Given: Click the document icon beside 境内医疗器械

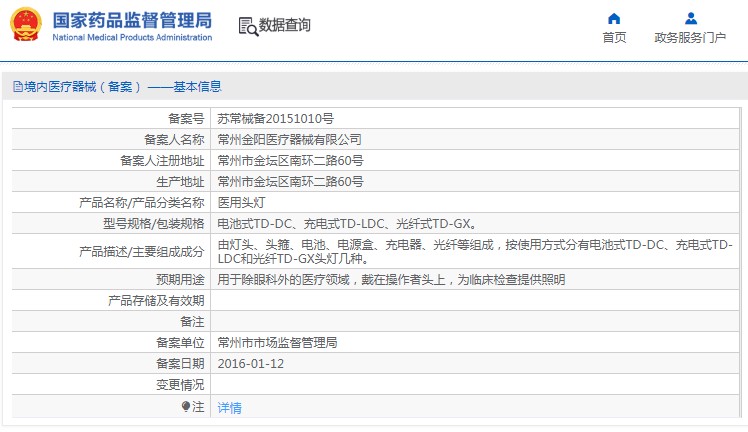Looking at the screenshot, I should pyautogui.click(x=17, y=87).
